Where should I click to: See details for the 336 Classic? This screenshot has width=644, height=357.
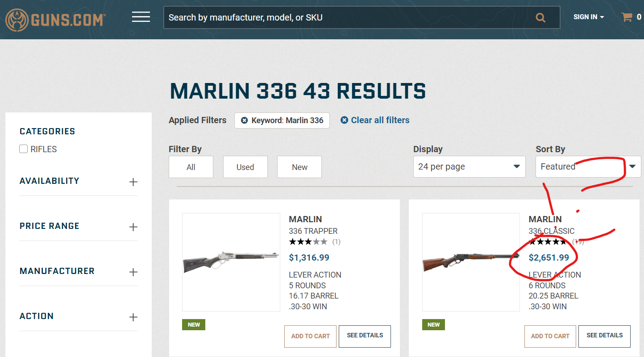coord(604,336)
